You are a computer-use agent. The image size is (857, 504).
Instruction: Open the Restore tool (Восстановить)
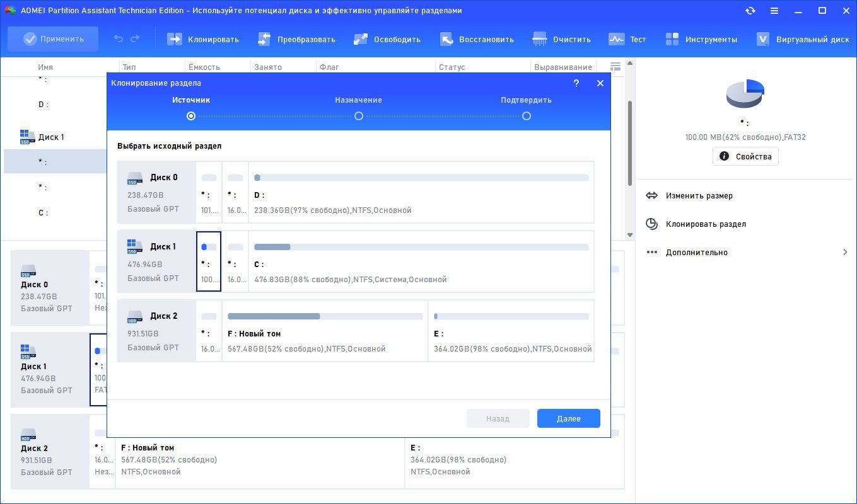click(x=446, y=39)
